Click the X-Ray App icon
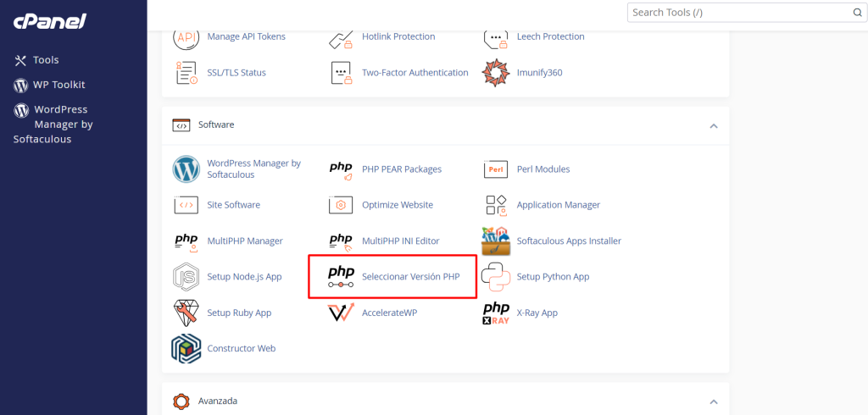Image resolution: width=868 pixels, height=415 pixels. click(x=496, y=313)
